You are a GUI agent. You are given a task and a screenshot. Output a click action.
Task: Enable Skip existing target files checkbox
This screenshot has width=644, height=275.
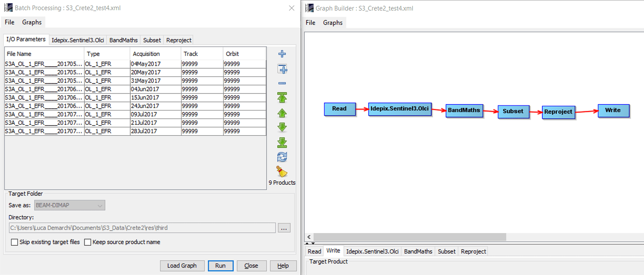click(14, 242)
